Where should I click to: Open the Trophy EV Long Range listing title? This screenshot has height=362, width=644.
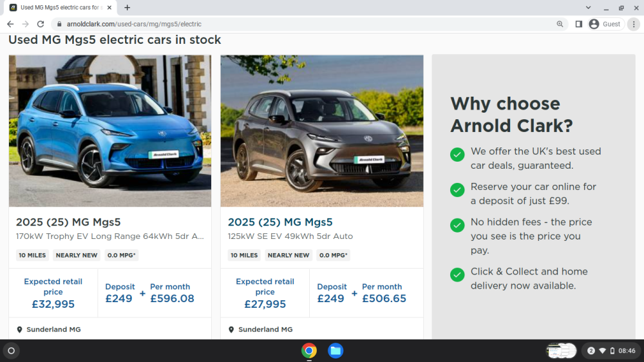68,222
